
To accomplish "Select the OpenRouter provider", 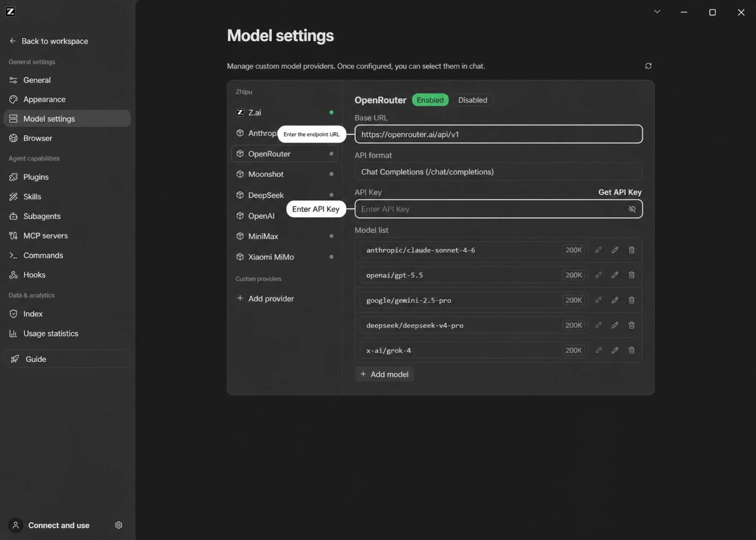I will pyautogui.click(x=284, y=154).
